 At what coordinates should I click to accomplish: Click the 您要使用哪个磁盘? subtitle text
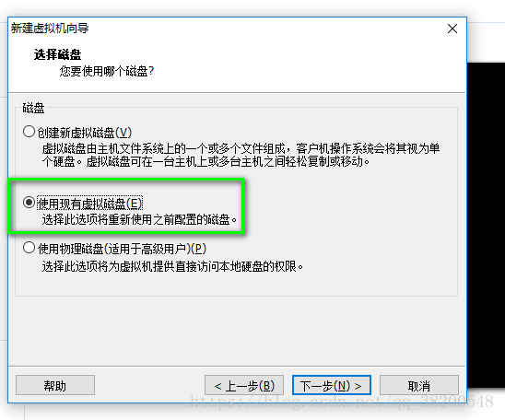point(107,71)
